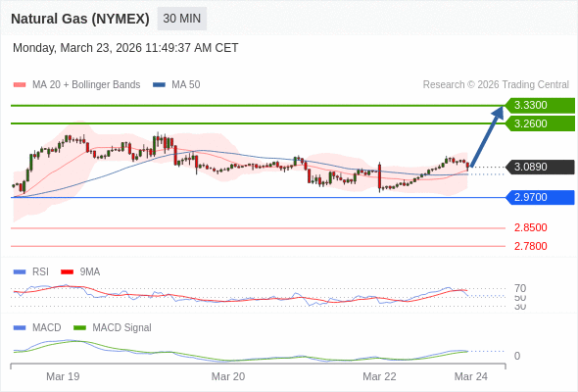
Task: Click the Mar 19 date axis label
Action: point(63,376)
